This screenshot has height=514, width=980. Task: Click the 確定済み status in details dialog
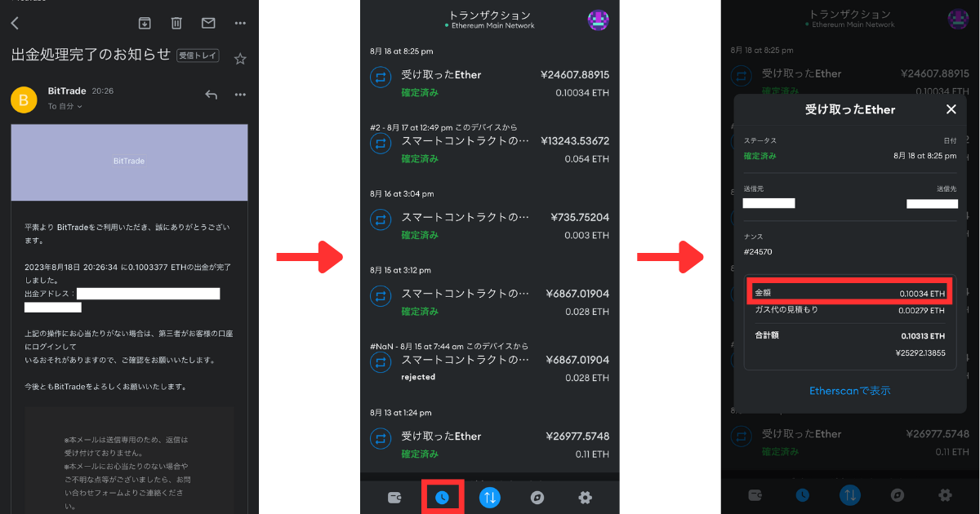point(759,156)
